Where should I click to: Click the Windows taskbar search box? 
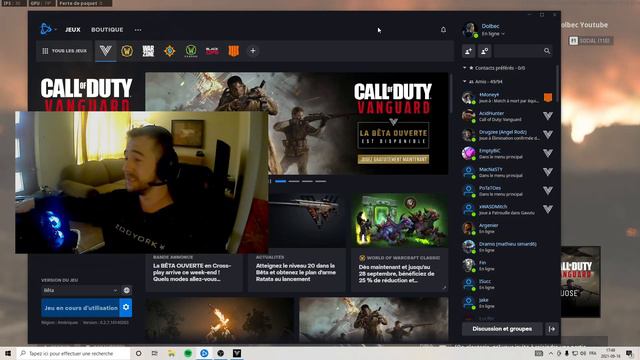coord(73,353)
